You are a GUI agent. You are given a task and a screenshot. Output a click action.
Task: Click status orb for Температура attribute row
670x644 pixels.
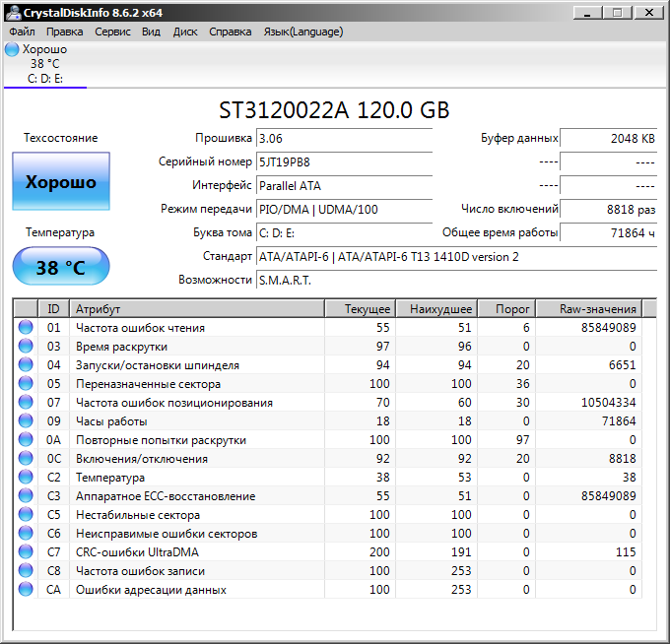coord(26,478)
